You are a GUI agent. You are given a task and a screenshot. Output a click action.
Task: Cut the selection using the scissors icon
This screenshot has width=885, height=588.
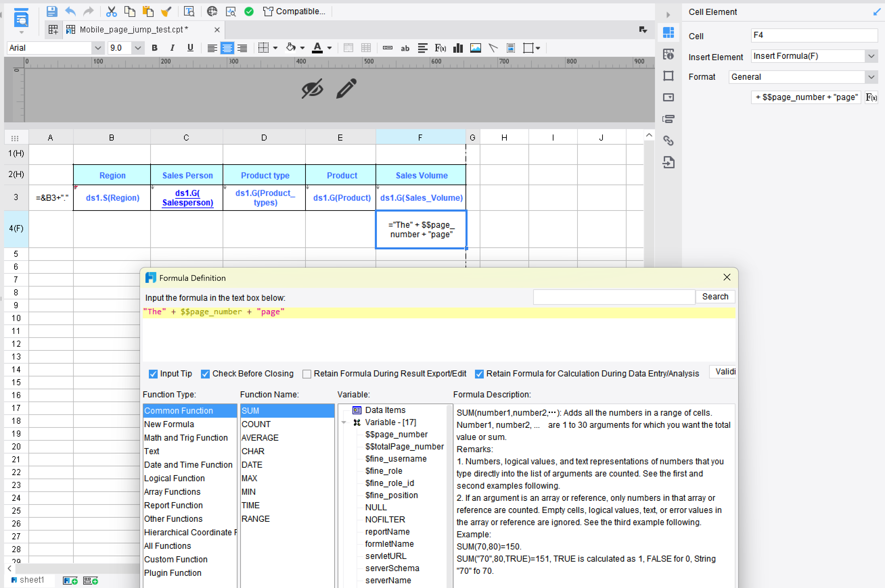111,11
